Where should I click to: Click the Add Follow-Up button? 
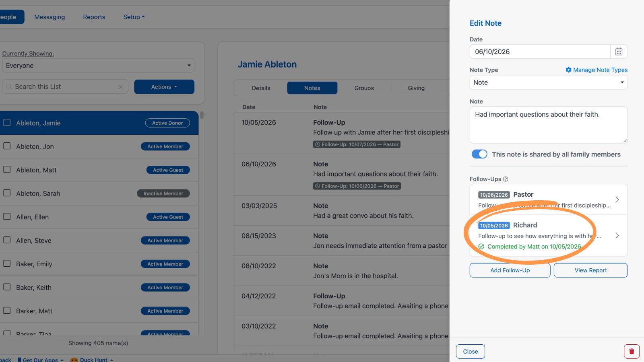pyautogui.click(x=510, y=270)
